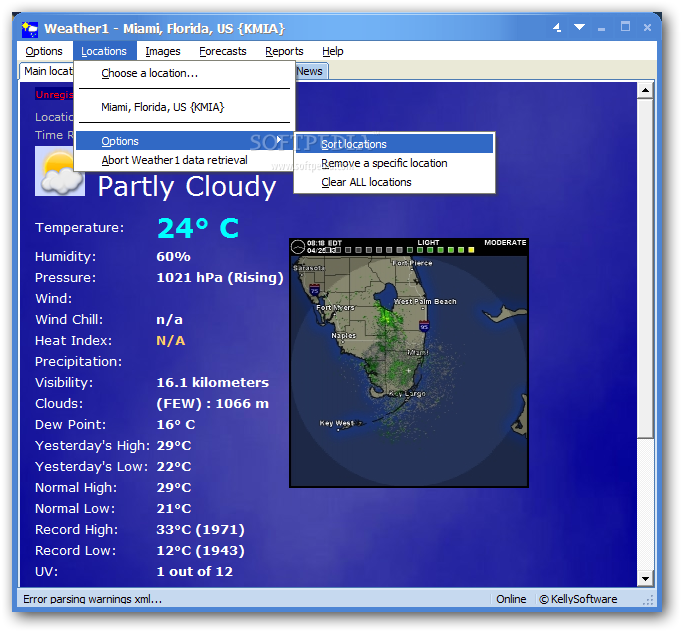Select 'Choose a location...' menu entry
This screenshot has height=632, width=682.
184,73
